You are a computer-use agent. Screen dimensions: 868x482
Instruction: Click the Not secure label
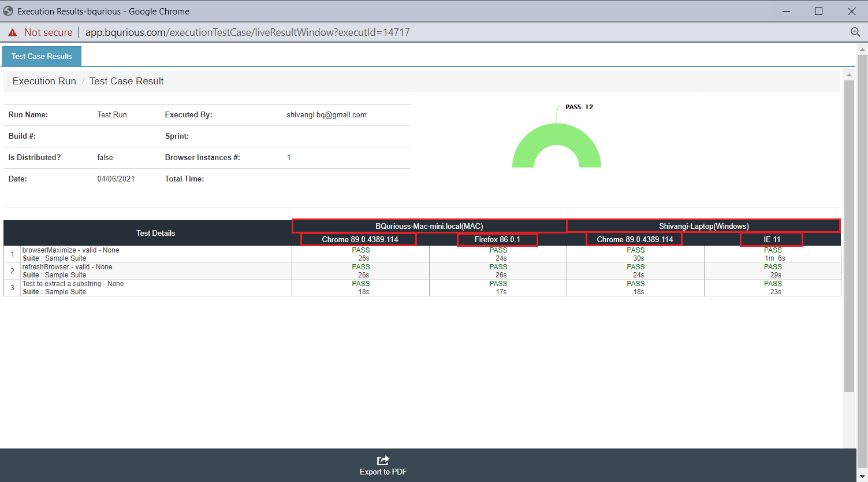(x=49, y=32)
